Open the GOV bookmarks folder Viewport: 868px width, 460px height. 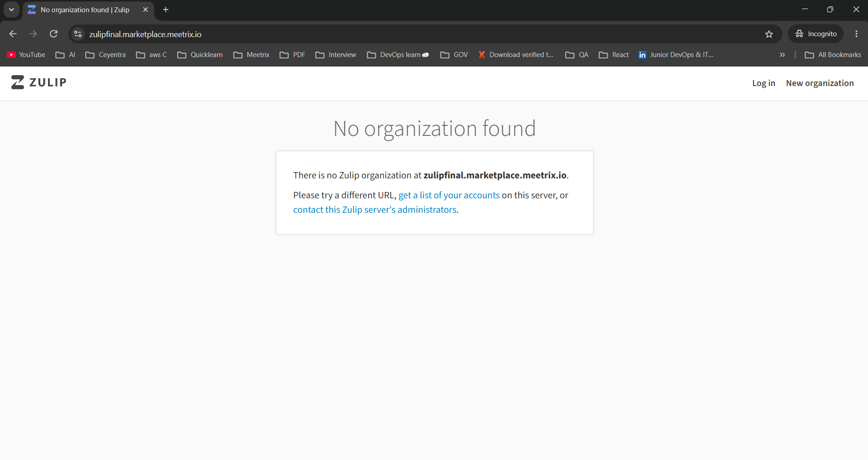point(454,55)
